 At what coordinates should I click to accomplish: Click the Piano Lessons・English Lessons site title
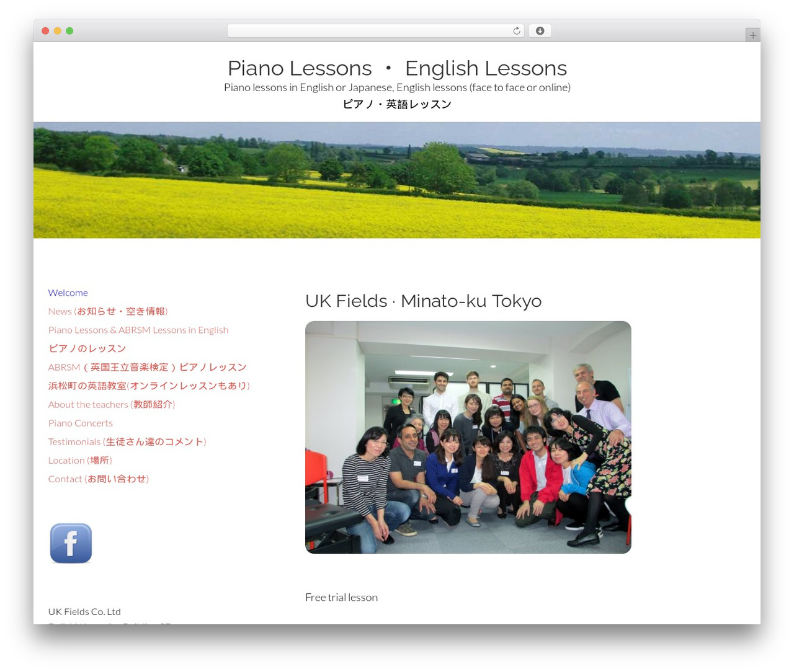click(x=397, y=68)
